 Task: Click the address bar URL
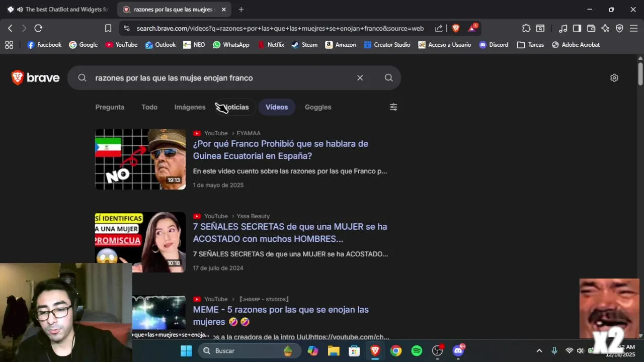[x=280, y=29]
